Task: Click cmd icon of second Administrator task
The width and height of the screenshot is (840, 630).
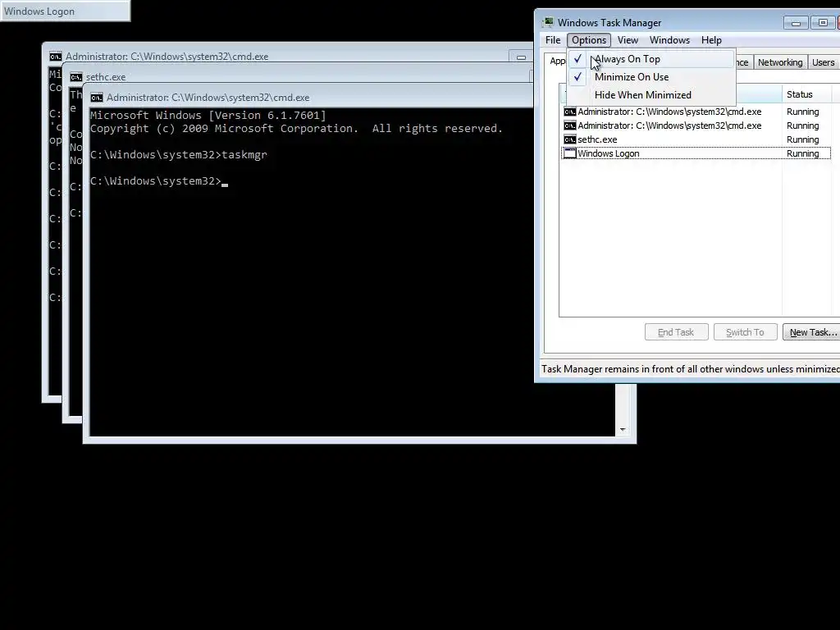Action: coord(569,126)
